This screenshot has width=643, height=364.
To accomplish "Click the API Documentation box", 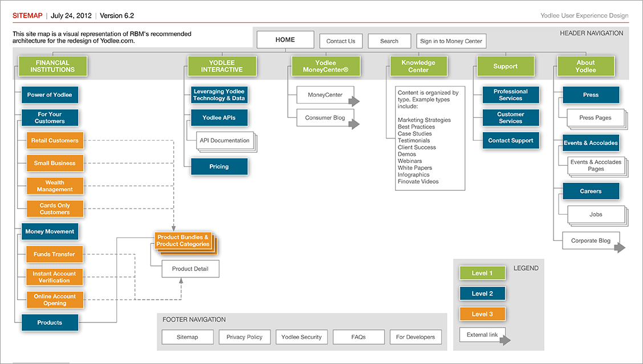I will point(225,140).
